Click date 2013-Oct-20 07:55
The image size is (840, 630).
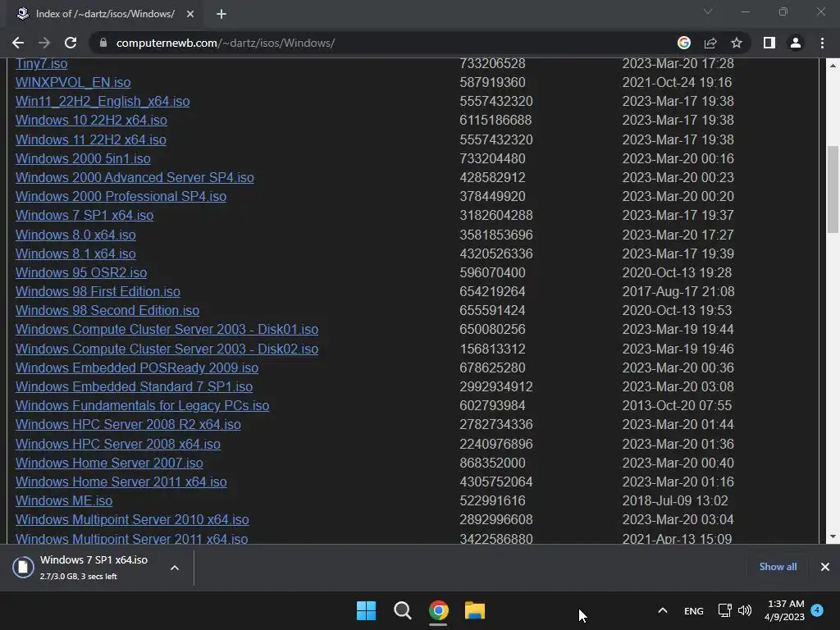[x=677, y=405]
